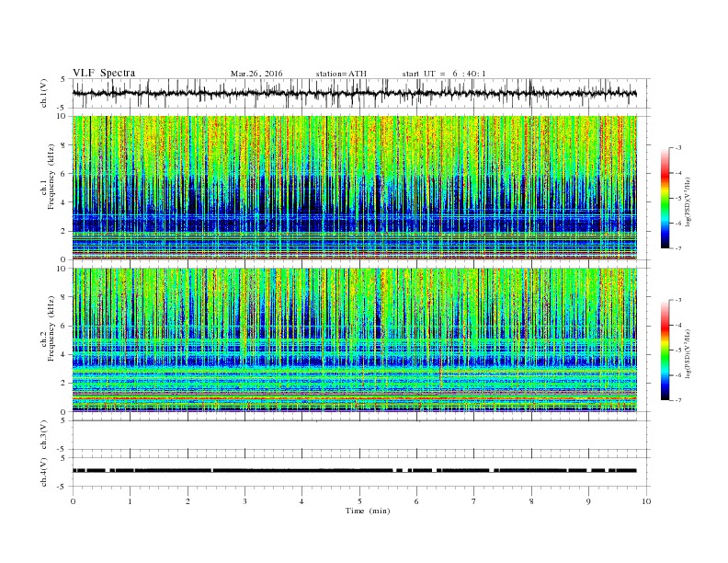This screenshot has height=563, width=728.
Task: Click the "-3" tick on ch.2 colorbar
Action: (678, 300)
